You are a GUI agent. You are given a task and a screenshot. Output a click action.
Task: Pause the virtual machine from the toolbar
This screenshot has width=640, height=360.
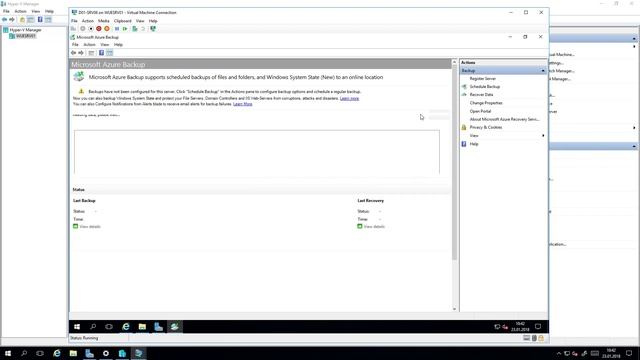[117, 29]
